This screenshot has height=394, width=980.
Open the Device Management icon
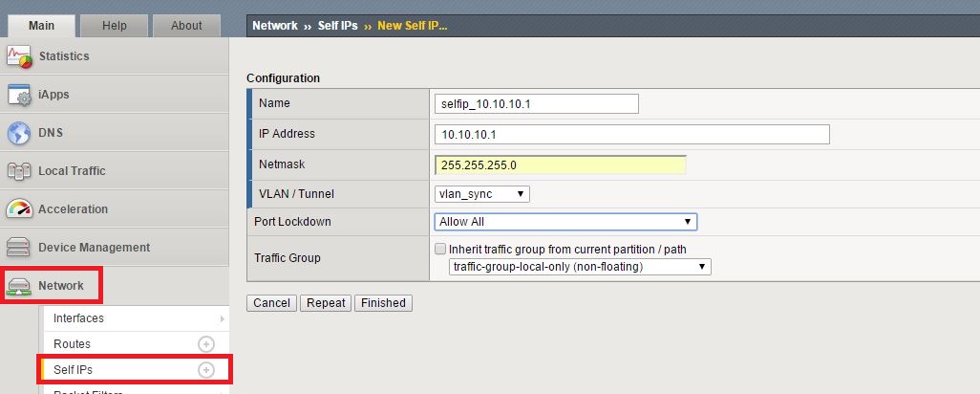[x=20, y=248]
